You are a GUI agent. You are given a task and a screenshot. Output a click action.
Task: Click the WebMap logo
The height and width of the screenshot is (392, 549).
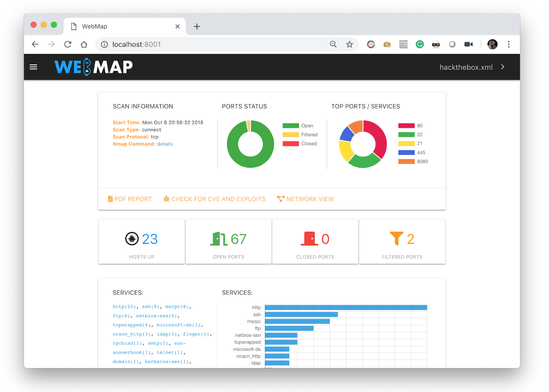93,67
